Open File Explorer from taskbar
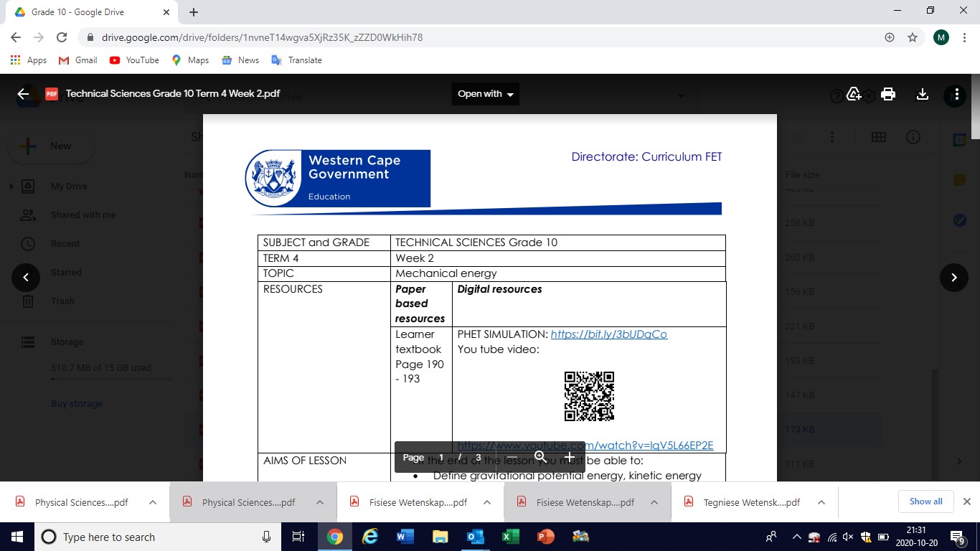This screenshot has width=980, height=551. (440, 537)
